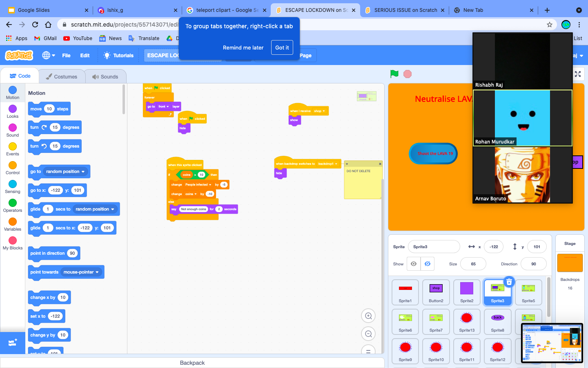This screenshot has width=588, height=368.
Task: Select the Sprite13 thumbnail
Action: 467,321
